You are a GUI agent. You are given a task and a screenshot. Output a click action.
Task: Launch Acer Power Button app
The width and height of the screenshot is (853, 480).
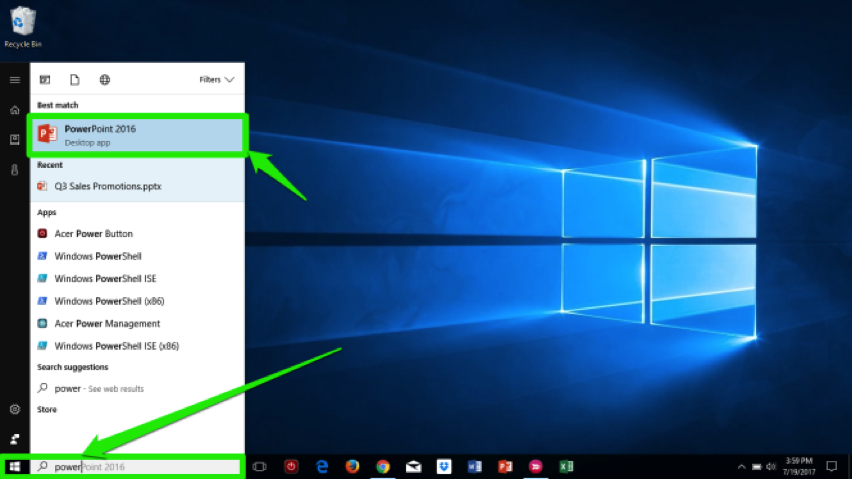coord(138,233)
